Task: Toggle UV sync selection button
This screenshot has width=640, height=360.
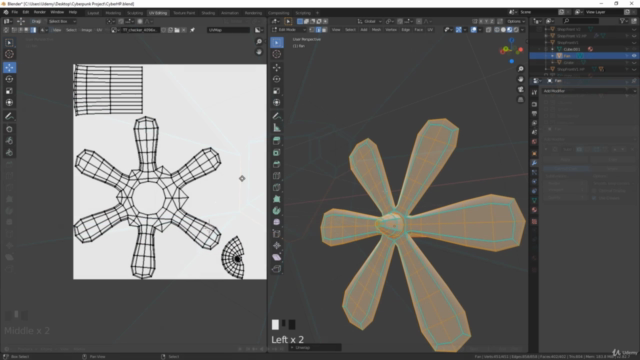Action: coord(7,30)
